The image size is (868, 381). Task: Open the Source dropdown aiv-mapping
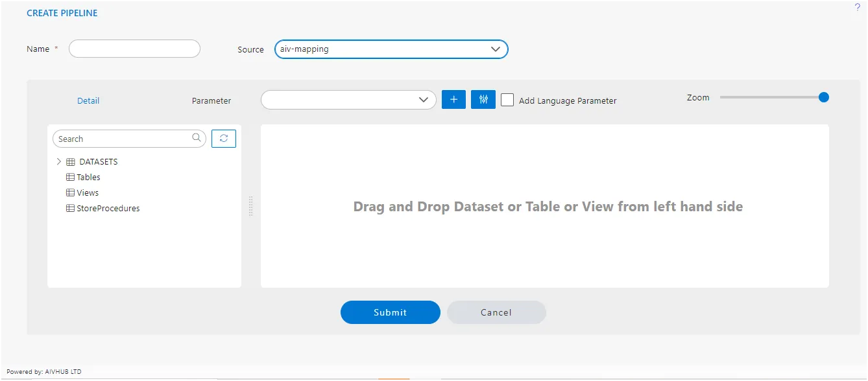391,49
